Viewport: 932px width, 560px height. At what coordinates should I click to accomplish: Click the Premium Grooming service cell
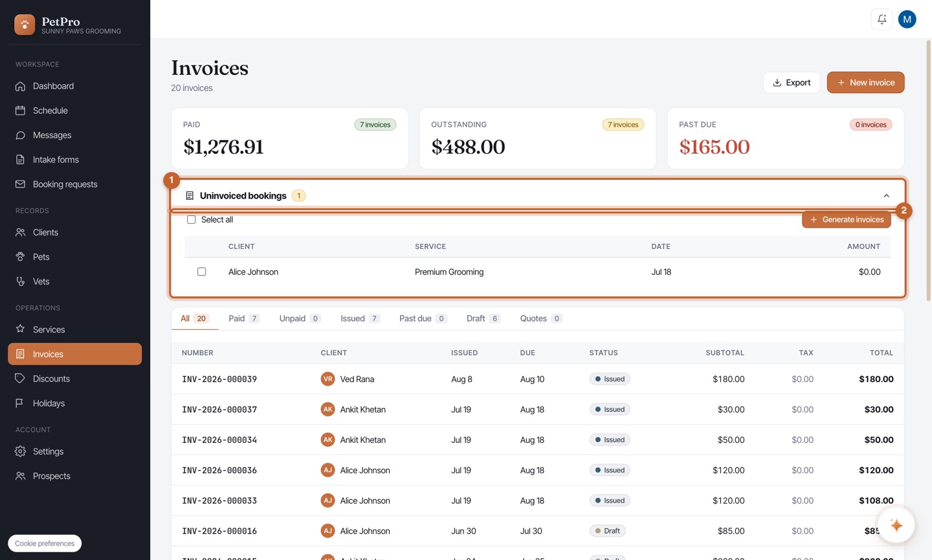tap(449, 272)
